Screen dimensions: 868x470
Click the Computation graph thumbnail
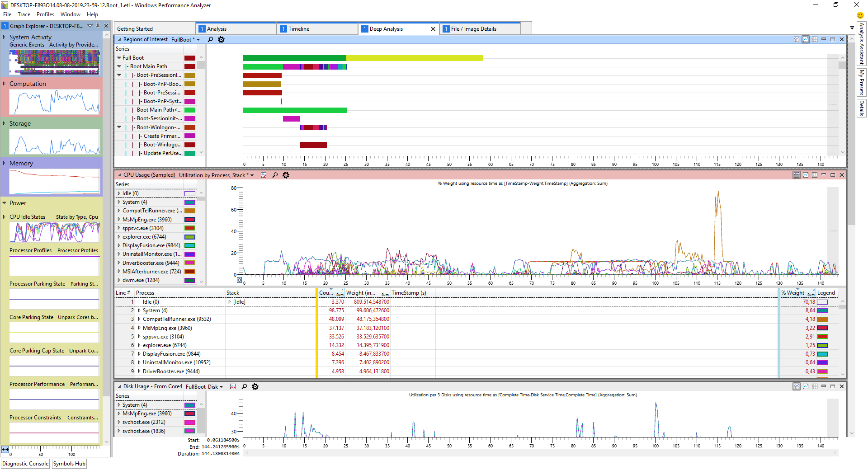[x=54, y=102]
